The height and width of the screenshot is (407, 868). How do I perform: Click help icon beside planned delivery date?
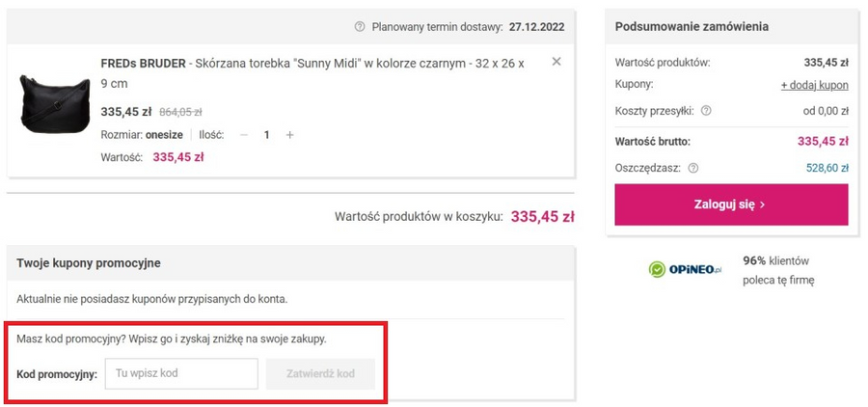(x=360, y=26)
